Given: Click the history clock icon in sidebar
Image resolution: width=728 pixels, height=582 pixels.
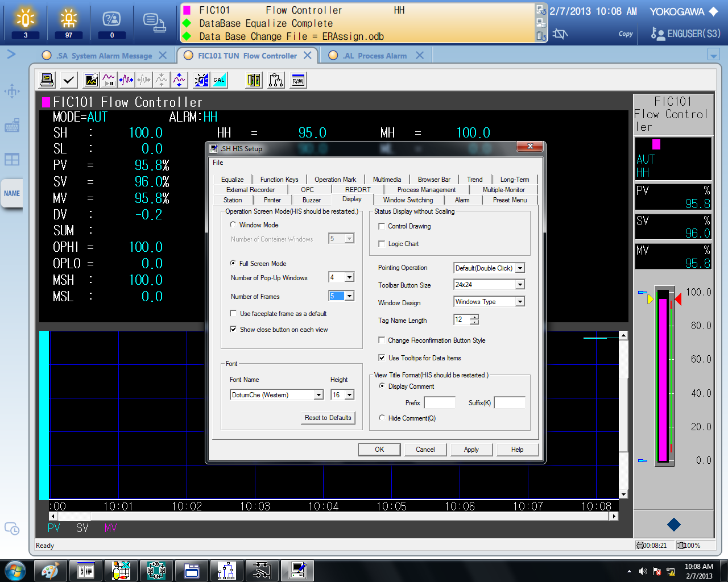Looking at the screenshot, I should pos(12,528).
